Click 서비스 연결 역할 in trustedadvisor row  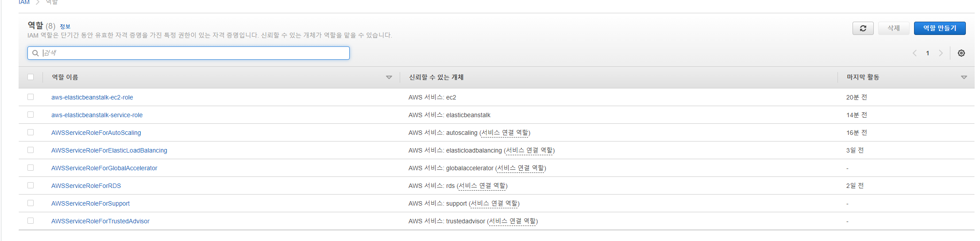512,221
